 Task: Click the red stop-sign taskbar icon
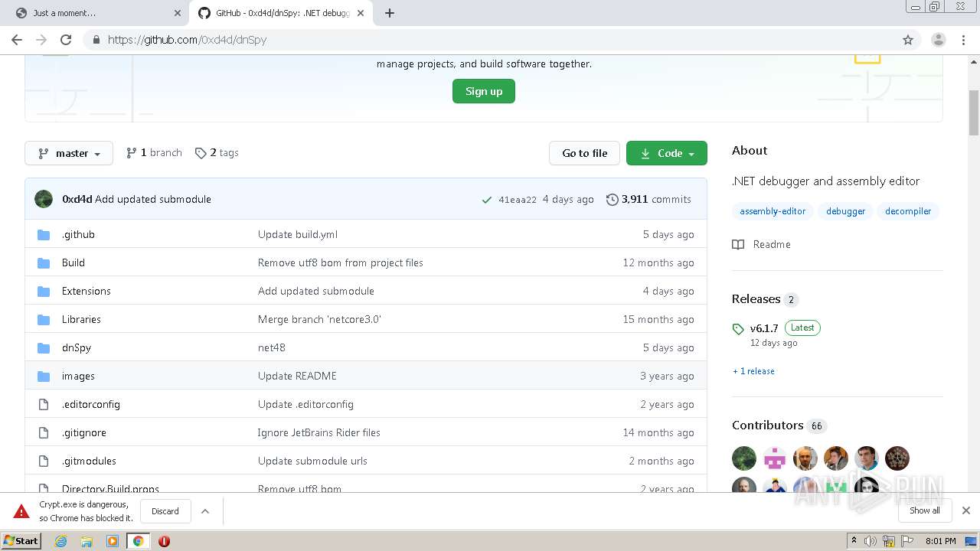(164, 541)
